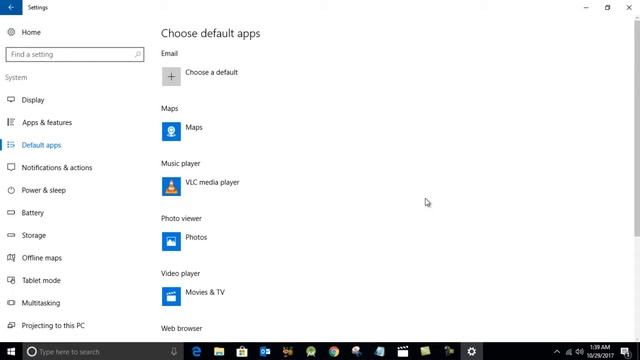Launch Microsoft Edge from taskbar
Viewport: 640px width, 360px height.
coord(196,351)
